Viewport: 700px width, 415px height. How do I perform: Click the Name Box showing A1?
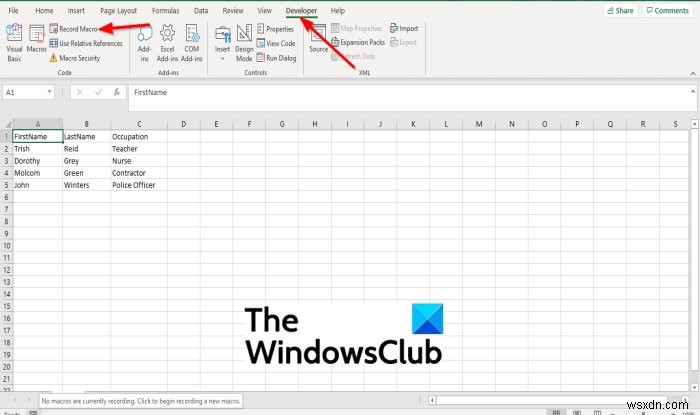pyautogui.click(x=25, y=92)
